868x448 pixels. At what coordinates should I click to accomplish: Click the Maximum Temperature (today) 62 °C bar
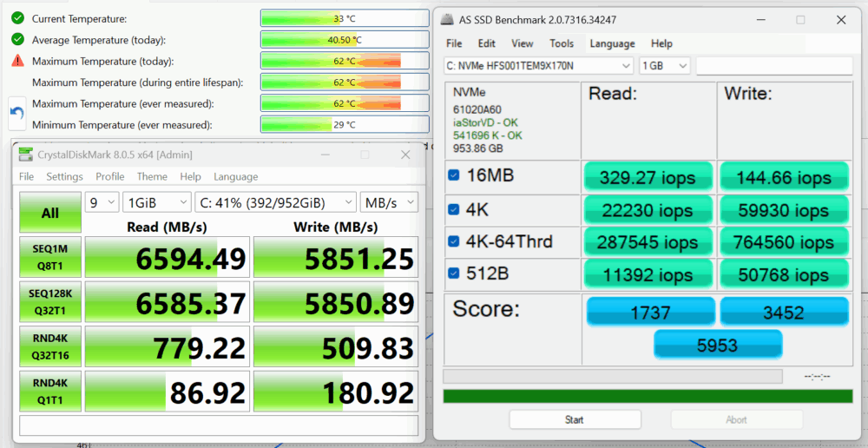coord(345,61)
